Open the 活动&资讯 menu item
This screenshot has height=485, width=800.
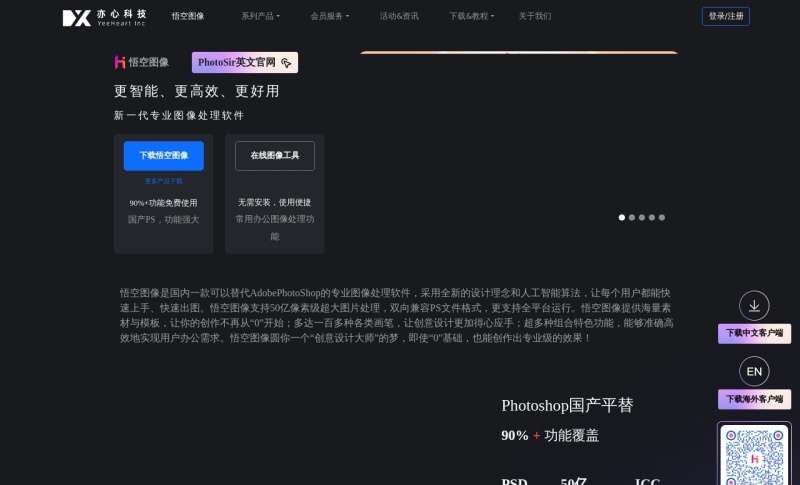(x=399, y=17)
